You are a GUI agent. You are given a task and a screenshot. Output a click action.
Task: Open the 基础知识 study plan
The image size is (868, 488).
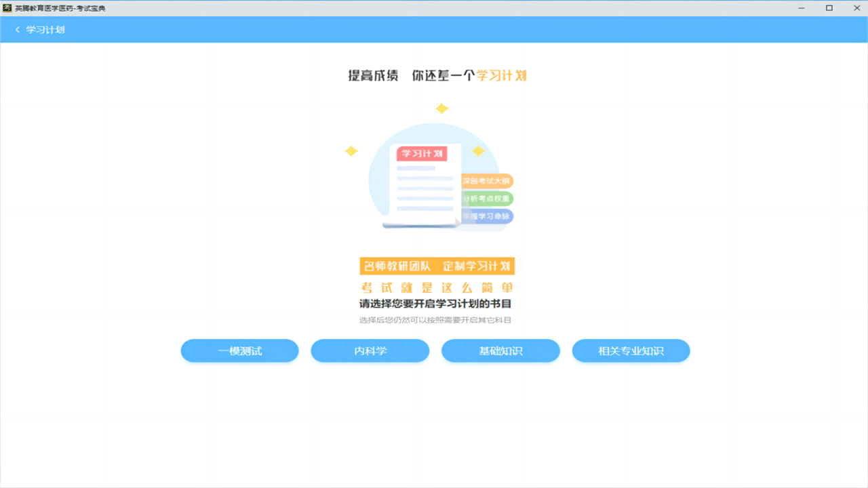pyautogui.click(x=501, y=350)
